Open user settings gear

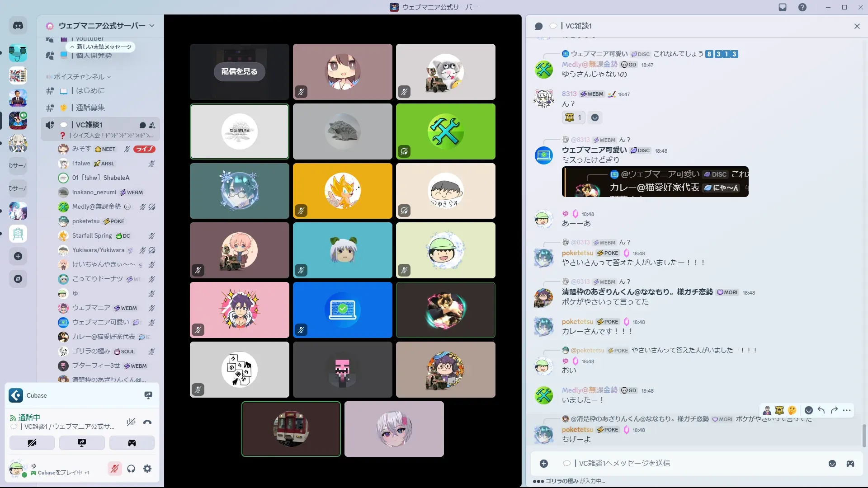click(x=147, y=469)
